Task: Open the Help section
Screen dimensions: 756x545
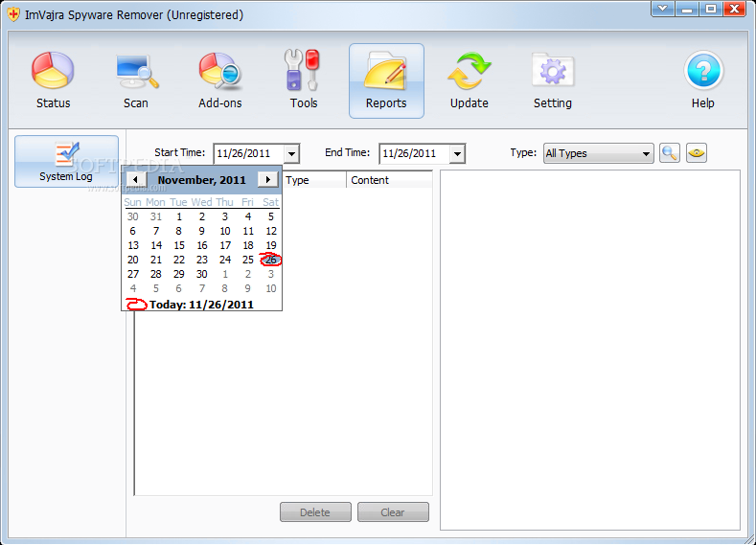Action: (703, 80)
